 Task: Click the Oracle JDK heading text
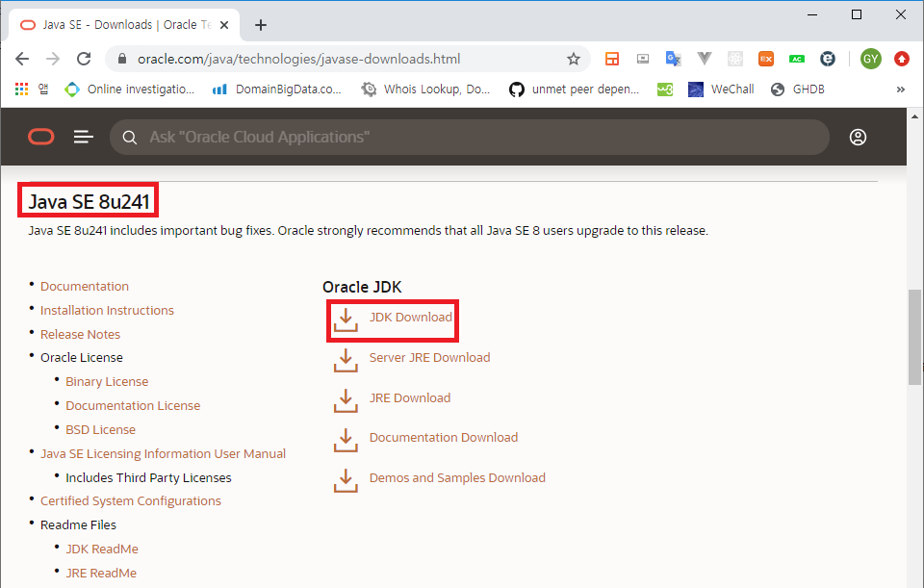click(362, 287)
